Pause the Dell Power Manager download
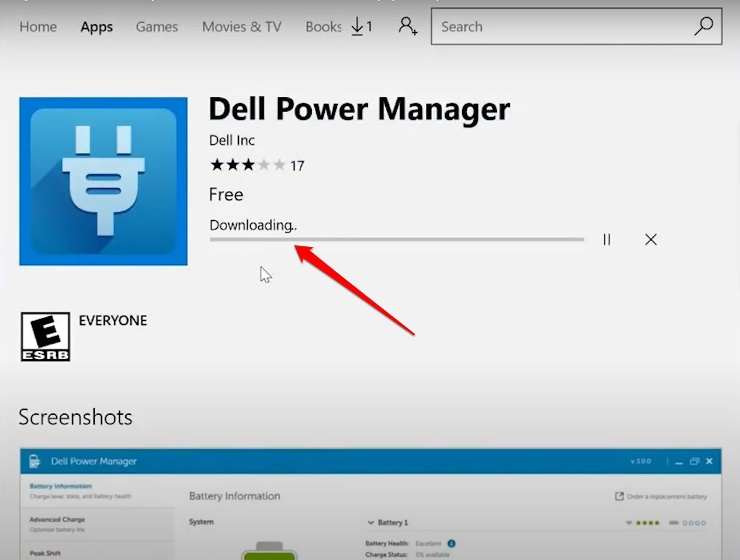This screenshot has width=740, height=560. click(x=606, y=239)
